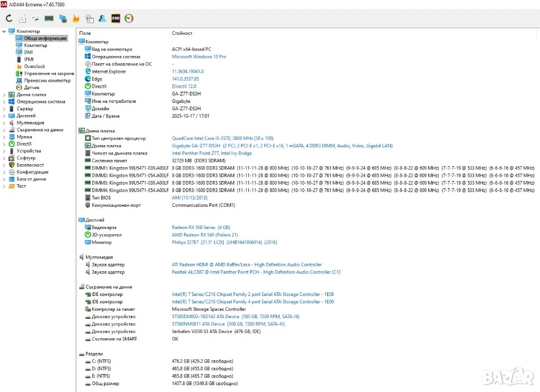Open the Report document toolbar icon

[22, 18]
